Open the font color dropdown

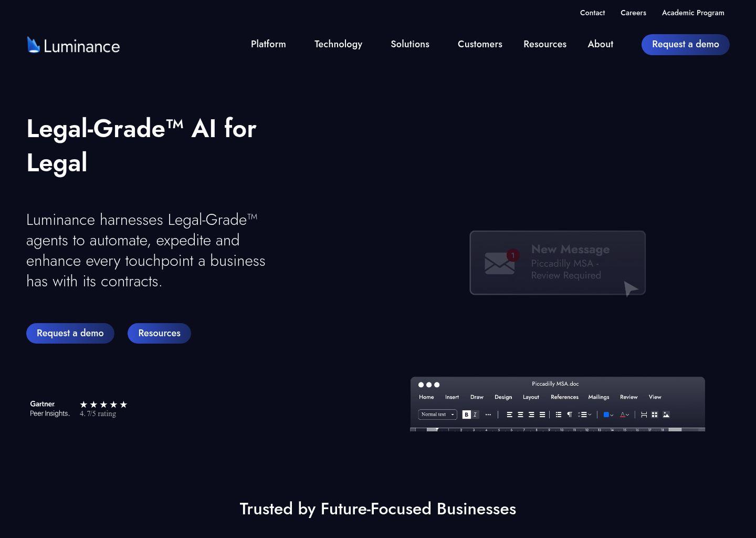pos(624,415)
